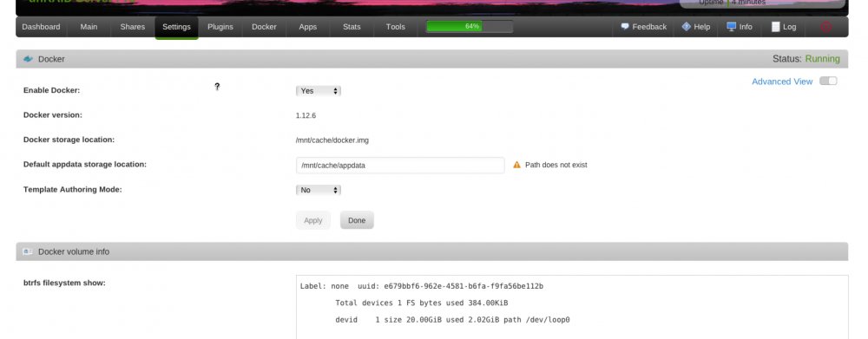868x339 pixels.
Task: Click the Docker whale icon in header
Action: click(29, 59)
